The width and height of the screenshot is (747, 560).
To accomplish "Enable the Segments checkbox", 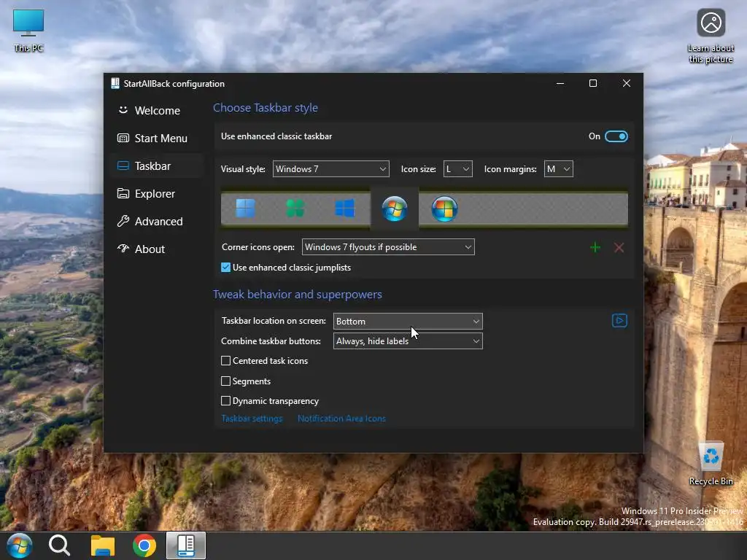I will 226,381.
